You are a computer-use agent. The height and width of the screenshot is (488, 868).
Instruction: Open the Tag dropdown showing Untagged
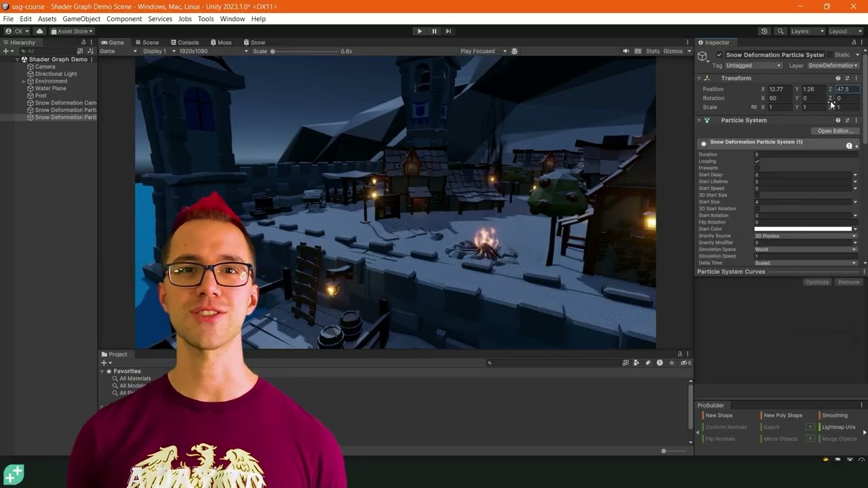(753, 66)
